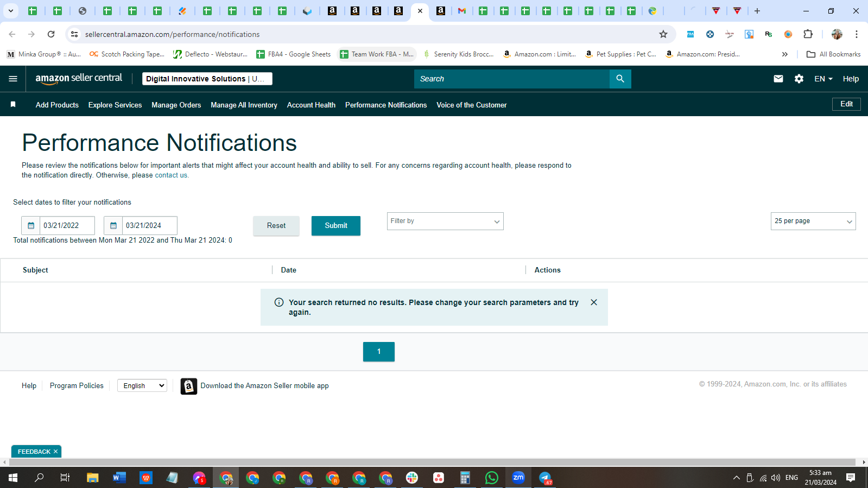868x488 pixels.
Task: Click Download the Amazon Seller mobile app
Action: point(264,386)
